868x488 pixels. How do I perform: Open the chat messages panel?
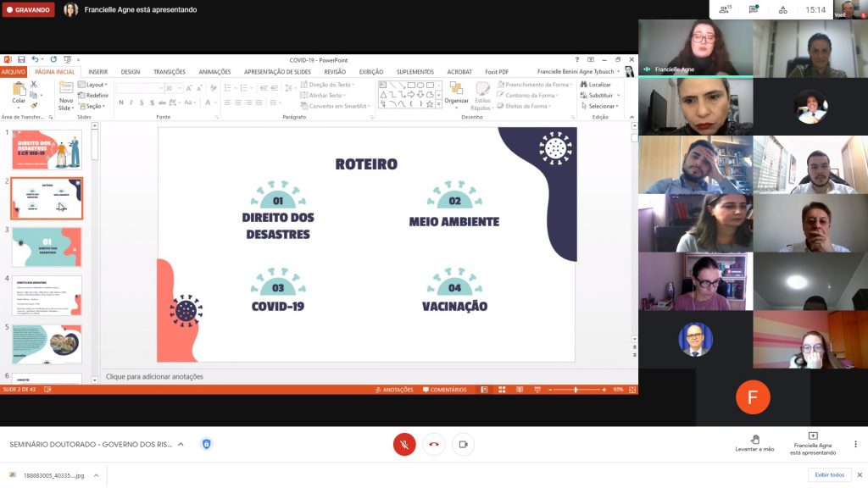754,9
